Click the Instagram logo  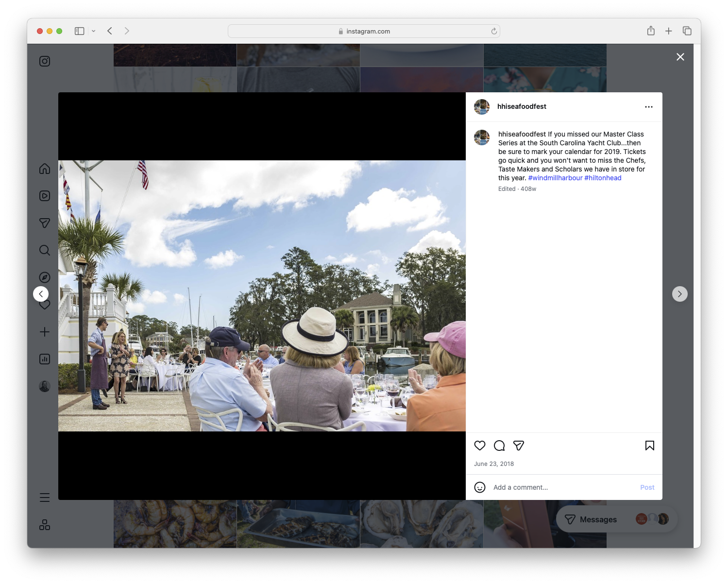pyautogui.click(x=44, y=61)
